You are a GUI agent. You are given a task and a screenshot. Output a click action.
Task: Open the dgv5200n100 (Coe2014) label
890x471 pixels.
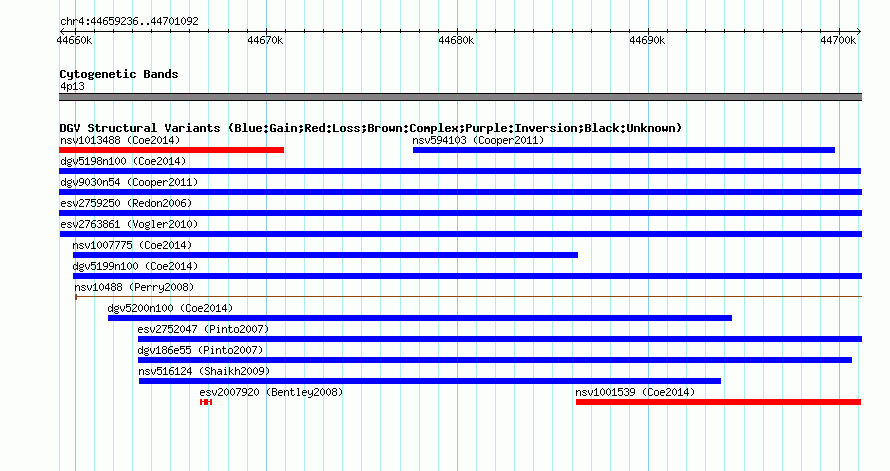[x=170, y=308]
